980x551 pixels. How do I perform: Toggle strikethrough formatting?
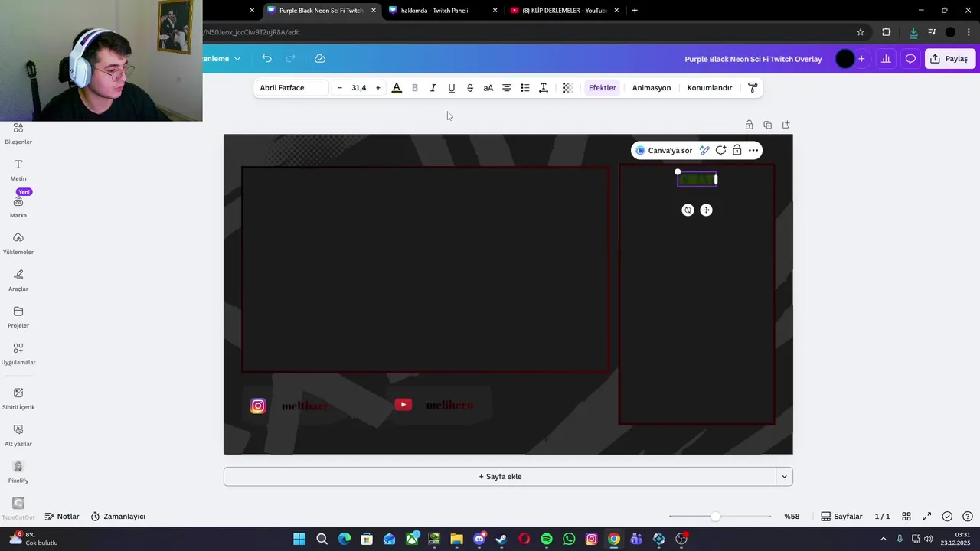pyautogui.click(x=470, y=88)
